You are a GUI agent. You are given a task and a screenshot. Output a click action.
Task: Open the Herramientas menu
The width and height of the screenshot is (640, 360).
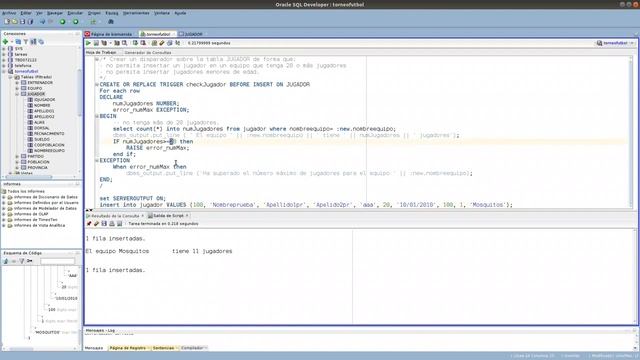[x=136, y=13]
